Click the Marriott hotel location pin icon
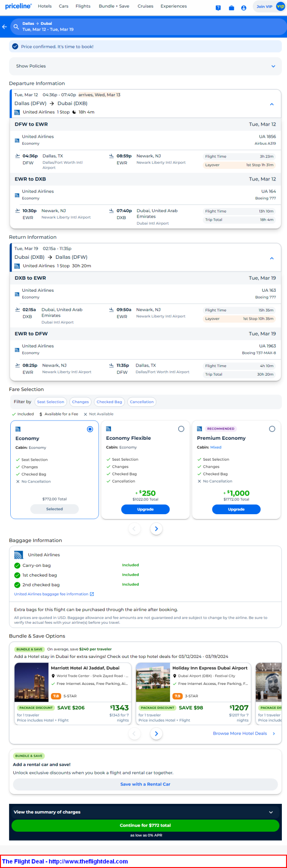Viewport: 287px width, 868px height. (53, 676)
